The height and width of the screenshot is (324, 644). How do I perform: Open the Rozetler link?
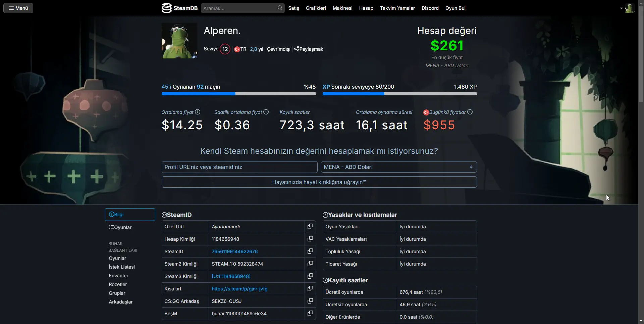pyautogui.click(x=118, y=284)
